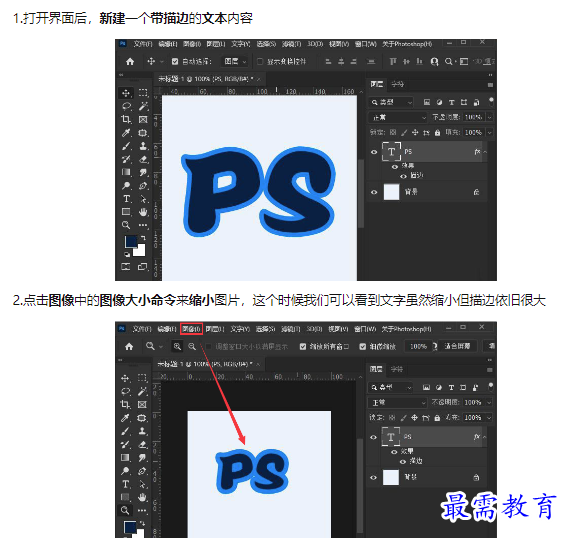Click background color swatch in the first screenshot
This screenshot has height=538, width=565.
tap(140, 251)
